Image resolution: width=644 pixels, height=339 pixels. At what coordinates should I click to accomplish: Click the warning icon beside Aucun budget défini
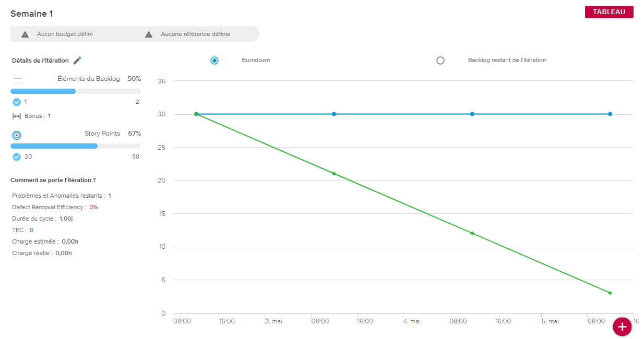click(x=25, y=34)
